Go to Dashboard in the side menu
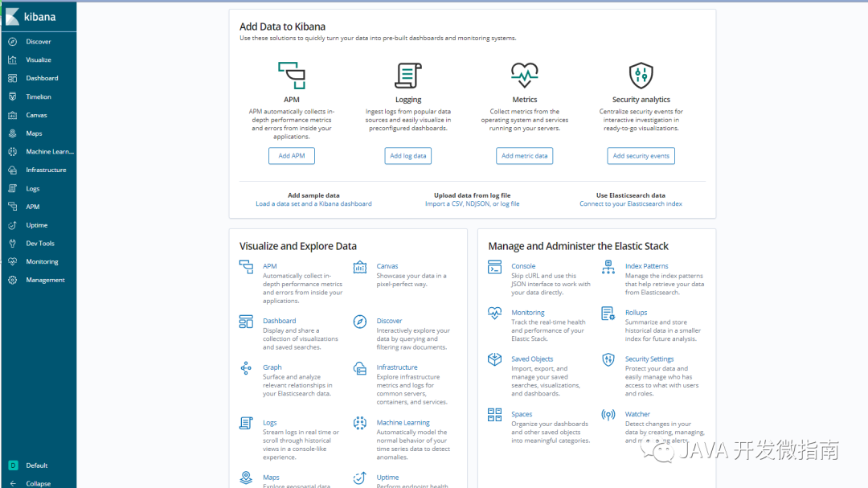868x488 pixels. [x=42, y=78]
